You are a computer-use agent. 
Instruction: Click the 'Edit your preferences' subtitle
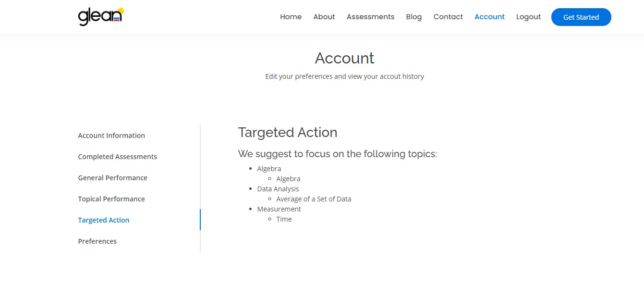(x=344, y=76)
